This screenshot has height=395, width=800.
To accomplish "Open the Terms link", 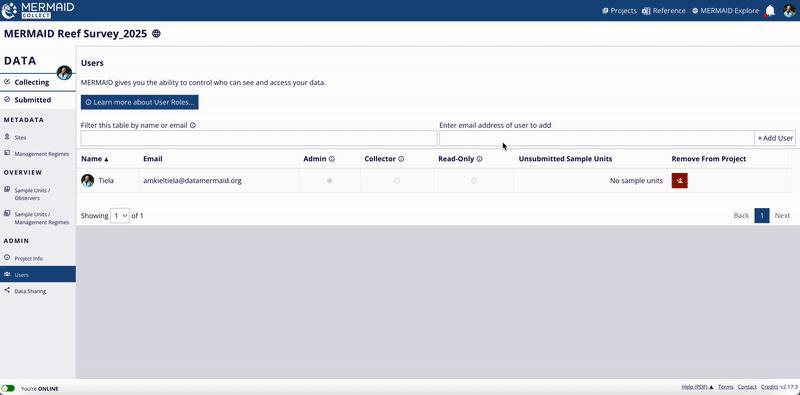I will (x=726, y=387).
